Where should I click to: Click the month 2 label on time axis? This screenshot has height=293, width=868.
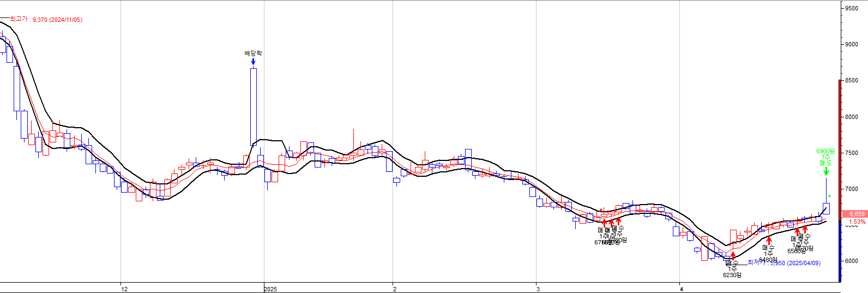(395, 289)
